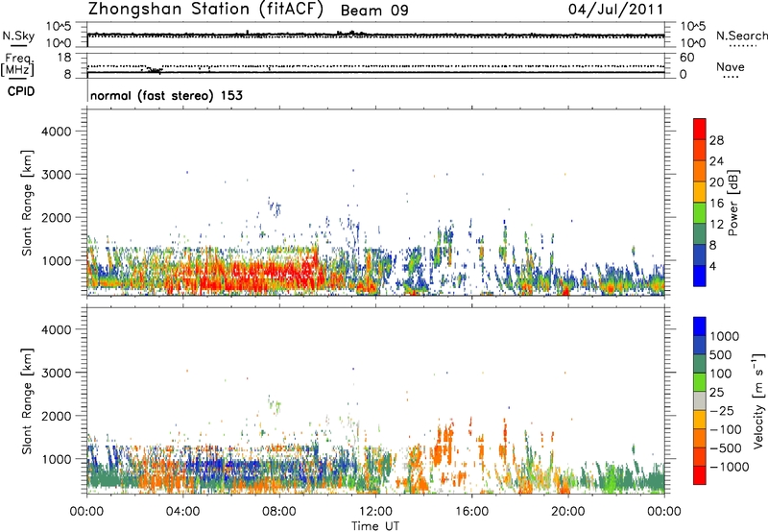Click the "28" label on power colorbar
Image resolution: width=768 pixels, height=532 pixels.
click(x=716, y=140)
